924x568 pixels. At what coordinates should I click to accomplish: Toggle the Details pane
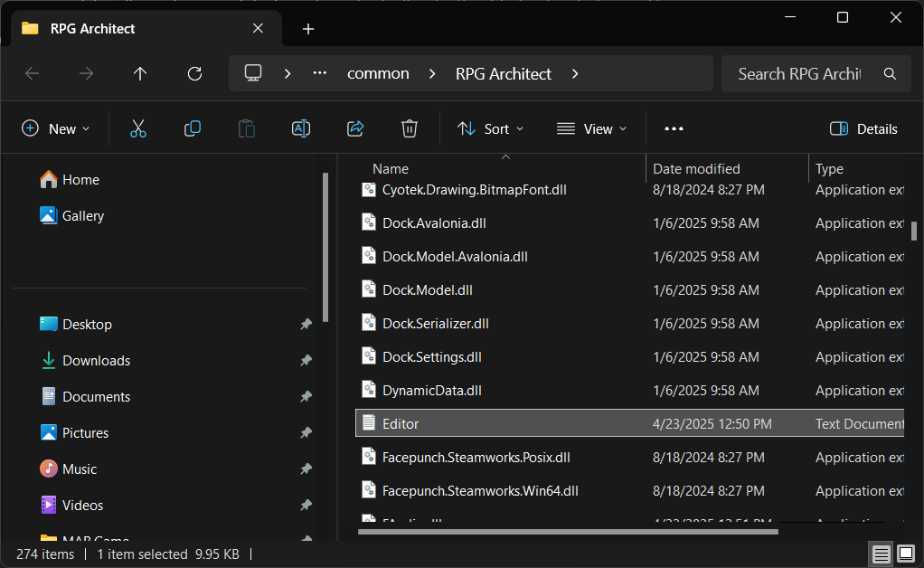862,128
